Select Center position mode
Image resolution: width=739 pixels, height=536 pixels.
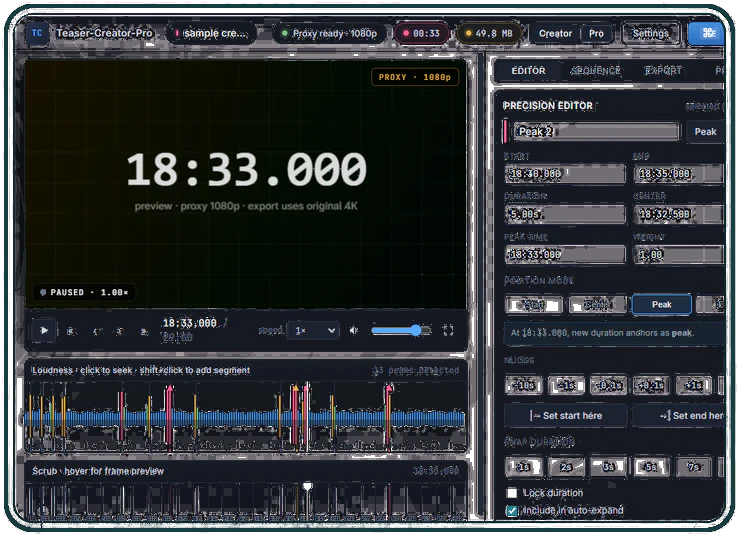coord(598,305)
